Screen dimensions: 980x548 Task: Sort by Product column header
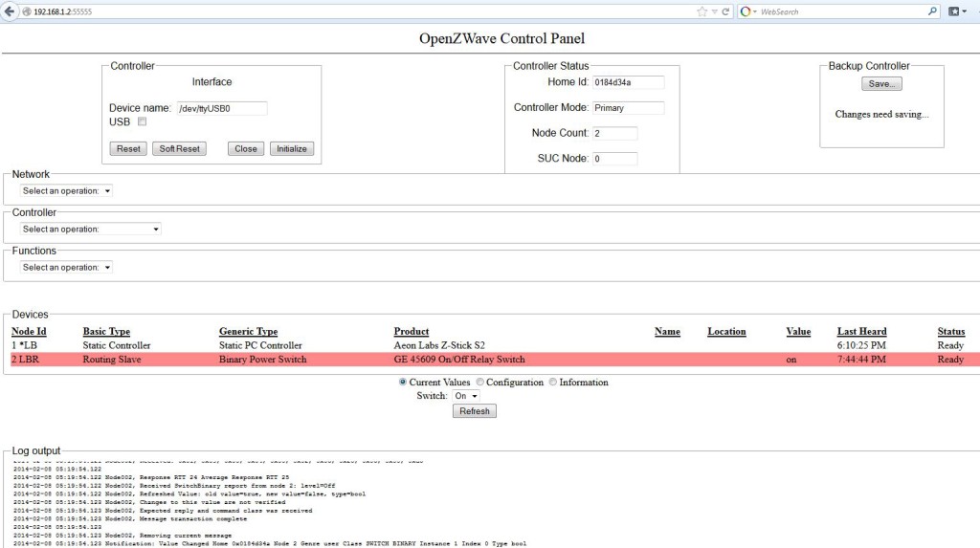coord(412,331)
